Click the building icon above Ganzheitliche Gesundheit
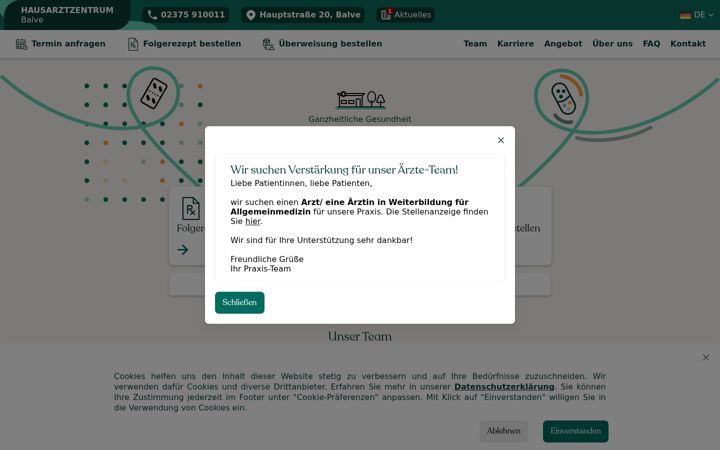Screen dimensions: 720x450 tap(360, 99)
